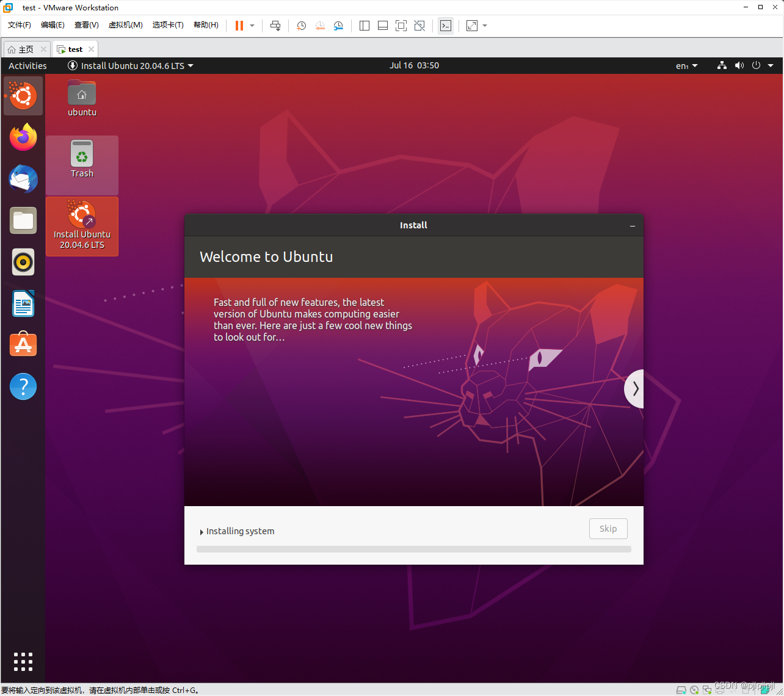The image size is (784, 696).
Task: Open Files manager from the dock
Action: coord(23,220)
